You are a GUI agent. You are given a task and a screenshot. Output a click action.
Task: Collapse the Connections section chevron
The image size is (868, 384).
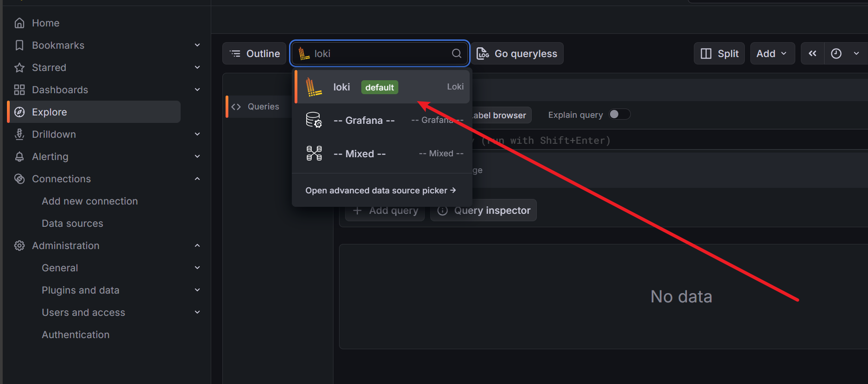coord(197,179)
